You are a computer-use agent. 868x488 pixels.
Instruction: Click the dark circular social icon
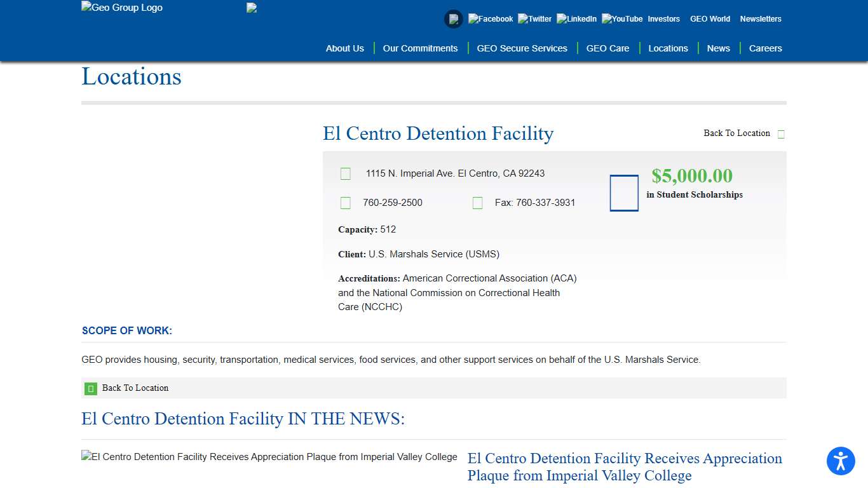point(454,19)
